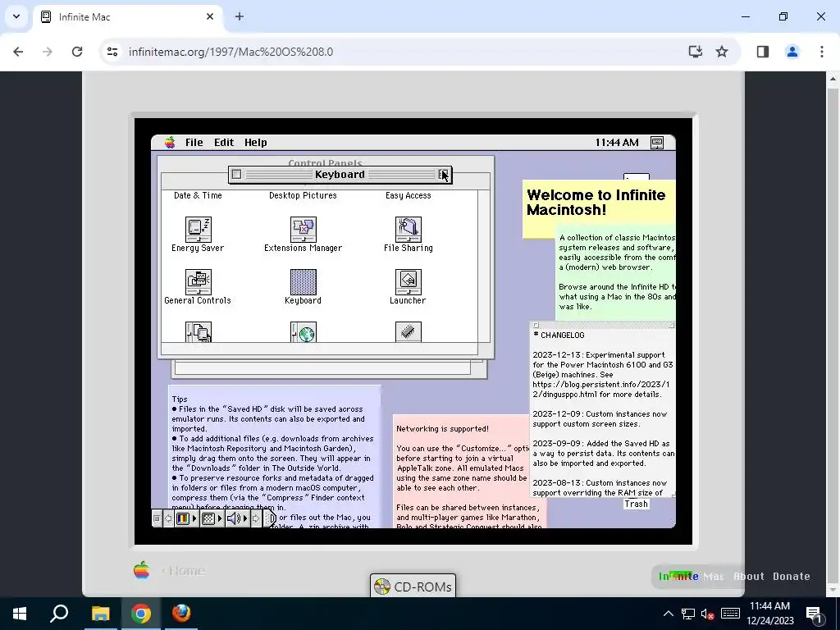Click the color depth module's popup arrow
Image resolution: width=840 pixels, height=630 pixels.
point(194,518)
